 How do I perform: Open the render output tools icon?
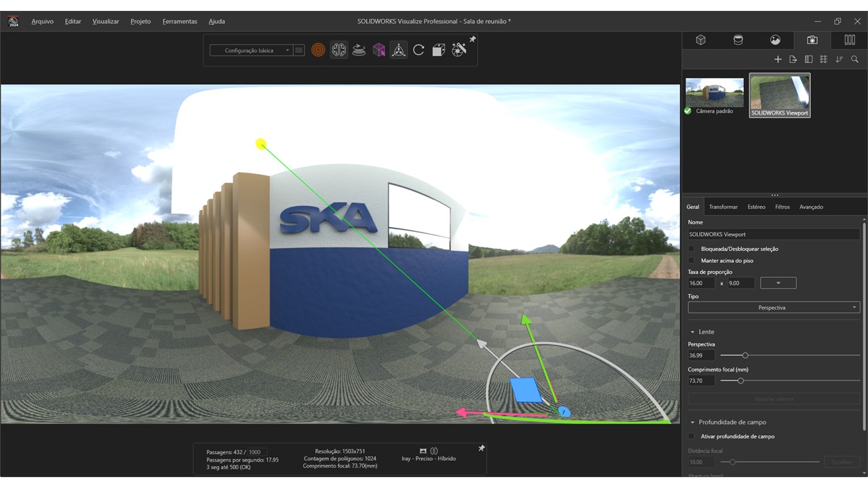coord(459,49)
